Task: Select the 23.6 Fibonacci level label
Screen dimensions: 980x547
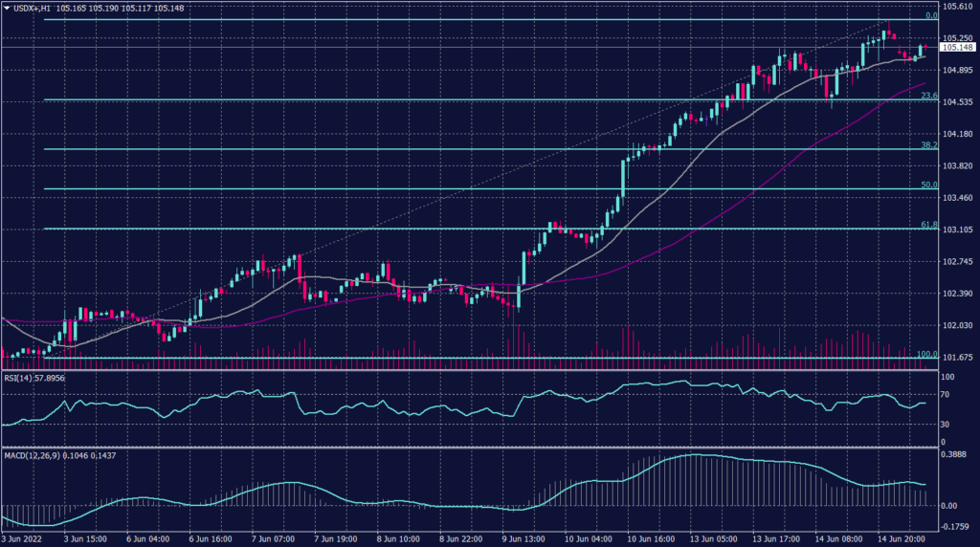Action: [x=927, y=96]
